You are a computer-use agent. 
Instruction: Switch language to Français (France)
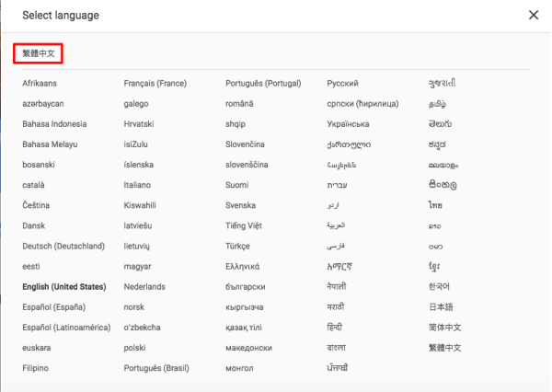[155, 83]
